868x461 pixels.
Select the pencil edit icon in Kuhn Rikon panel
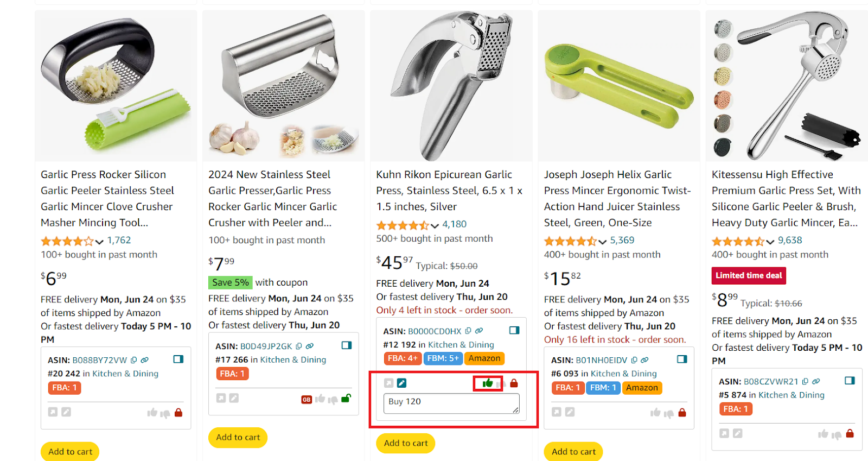[401, 383]
